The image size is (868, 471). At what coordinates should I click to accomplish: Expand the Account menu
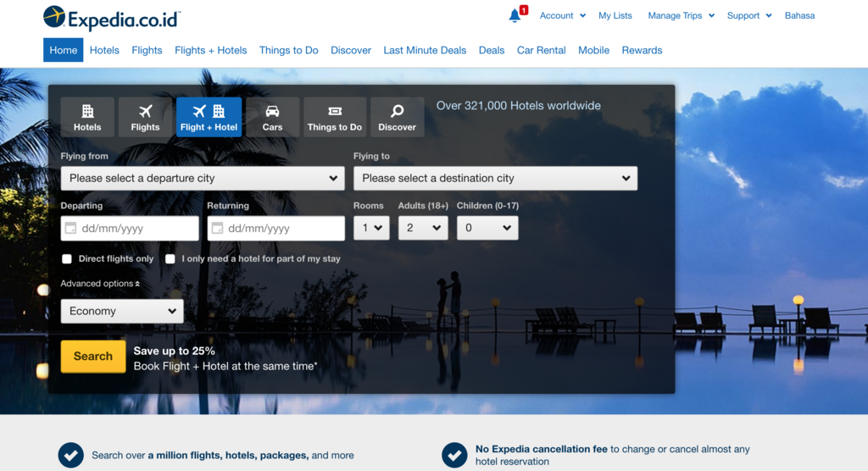coord(563,15)
